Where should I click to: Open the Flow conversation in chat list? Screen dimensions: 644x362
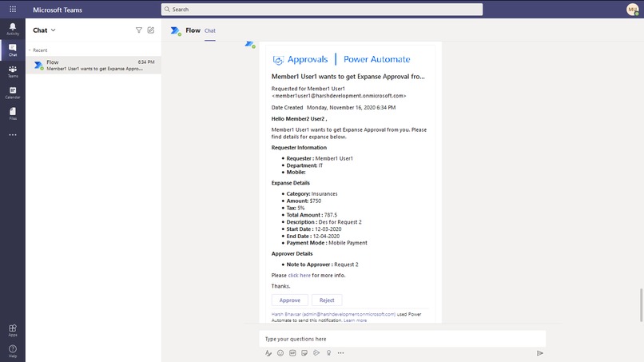tap(93, 65)
